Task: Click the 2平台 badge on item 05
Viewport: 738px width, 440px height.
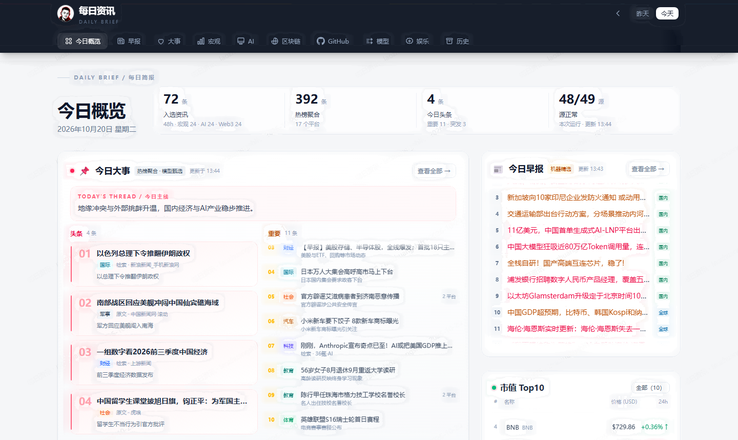Action: pyautogui.click(x=449, y=296)
